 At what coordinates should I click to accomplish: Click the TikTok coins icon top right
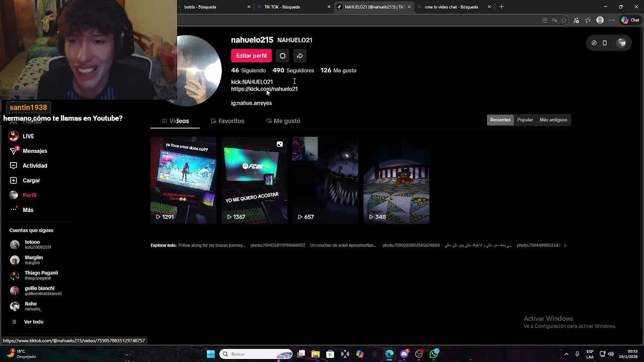pyautogui.click(x=594, y=43)
